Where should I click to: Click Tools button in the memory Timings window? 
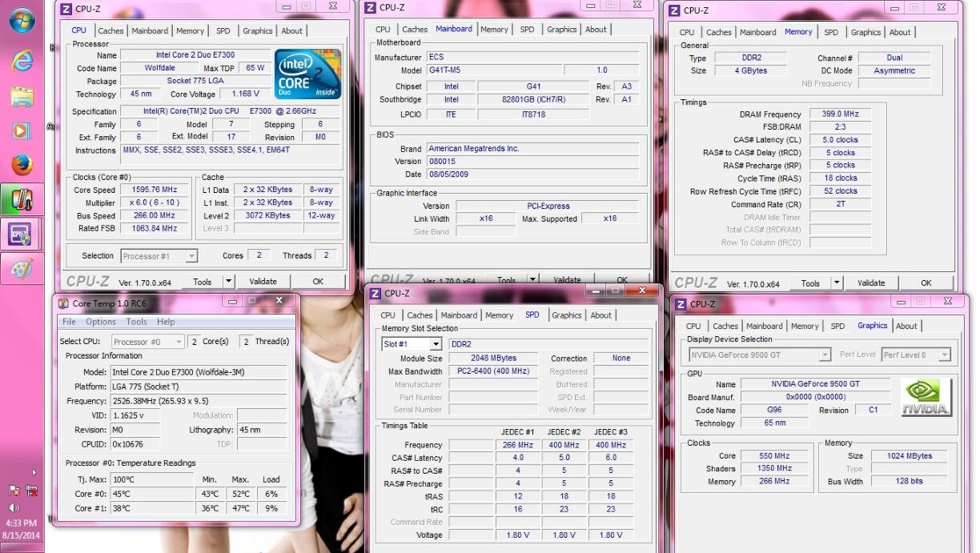[811, 283]
